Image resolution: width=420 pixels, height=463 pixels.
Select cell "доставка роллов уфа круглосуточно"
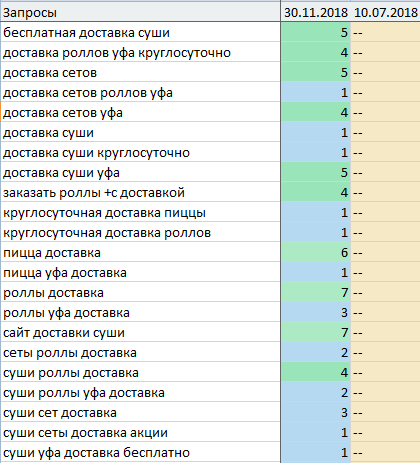[140, 52]
